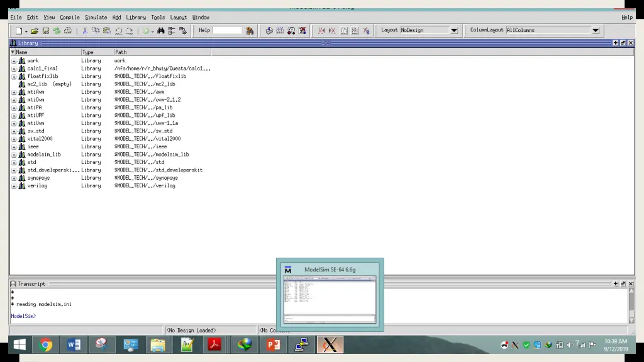Expand the verilog library node
Screen dimensions: 644x362
(14, 186)
